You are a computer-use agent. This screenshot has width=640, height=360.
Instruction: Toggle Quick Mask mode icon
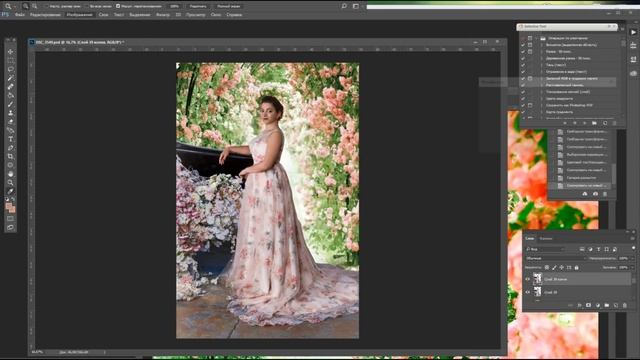[x=10, y=219]
